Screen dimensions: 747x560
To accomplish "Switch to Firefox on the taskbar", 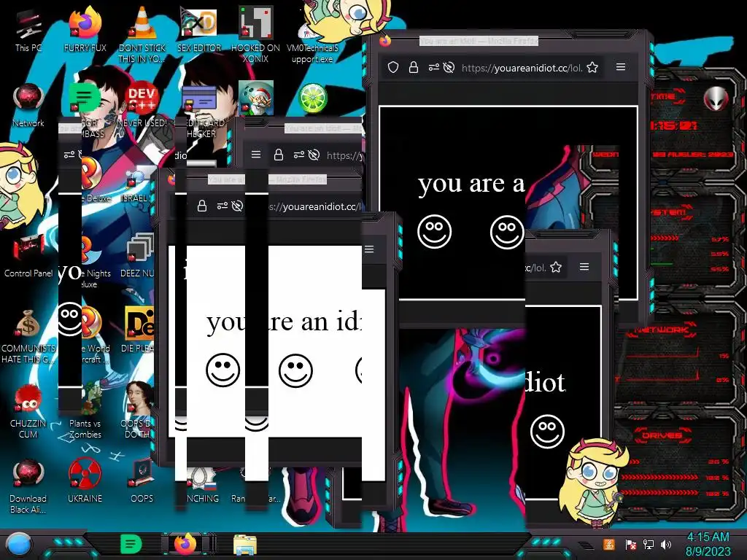I will pos(185,544).
